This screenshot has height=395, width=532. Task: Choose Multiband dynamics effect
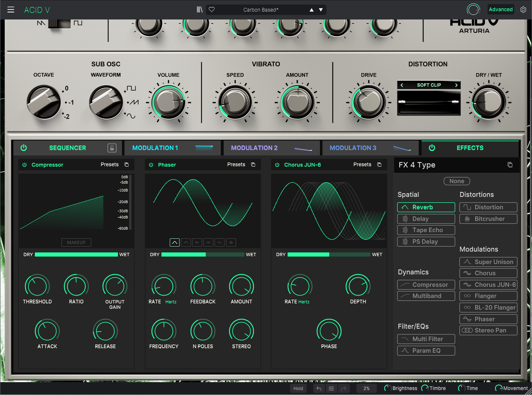click(x=426, y=296)
